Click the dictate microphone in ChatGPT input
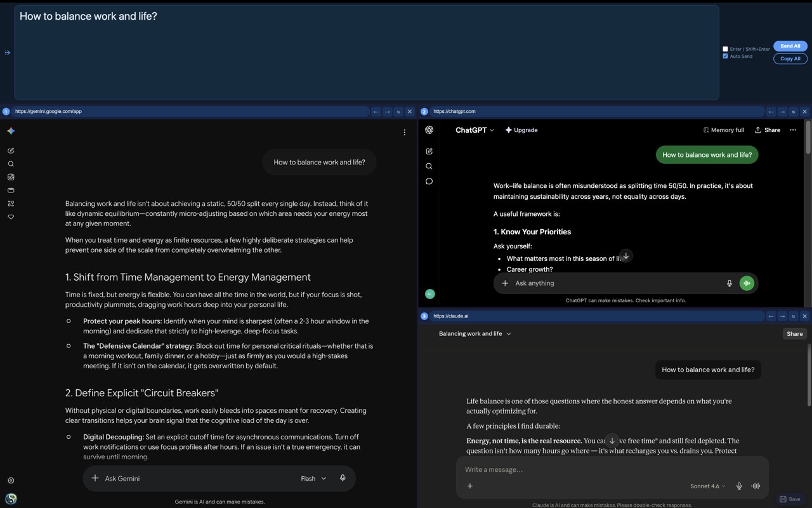The image size is (812, 508). pyautogui.click(x=730, y=283)
